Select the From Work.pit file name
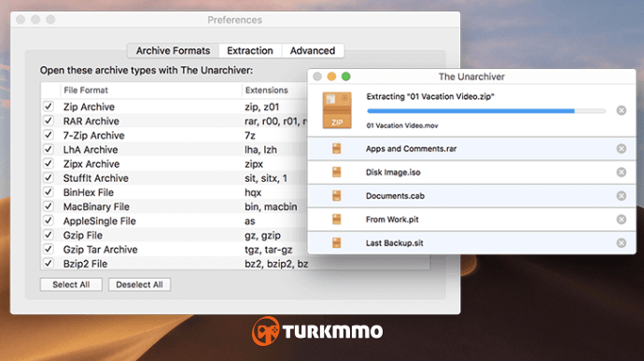 pyautogui.click(x=392, y=219)
